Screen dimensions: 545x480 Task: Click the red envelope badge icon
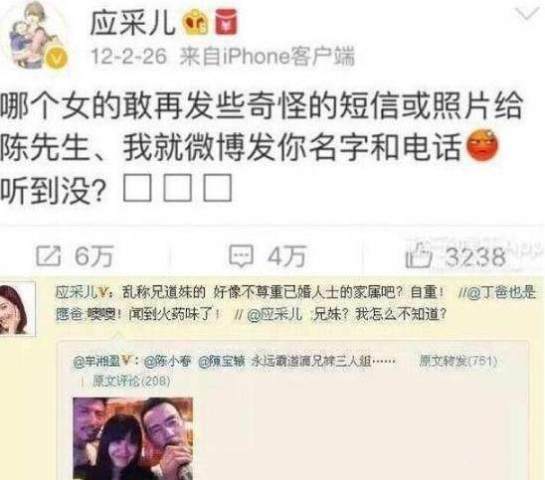point(226,22)
